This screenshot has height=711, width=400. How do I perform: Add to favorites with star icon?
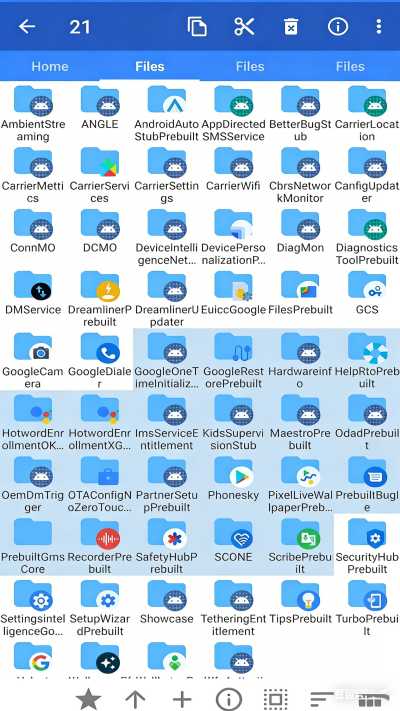[x=88, y=699]
